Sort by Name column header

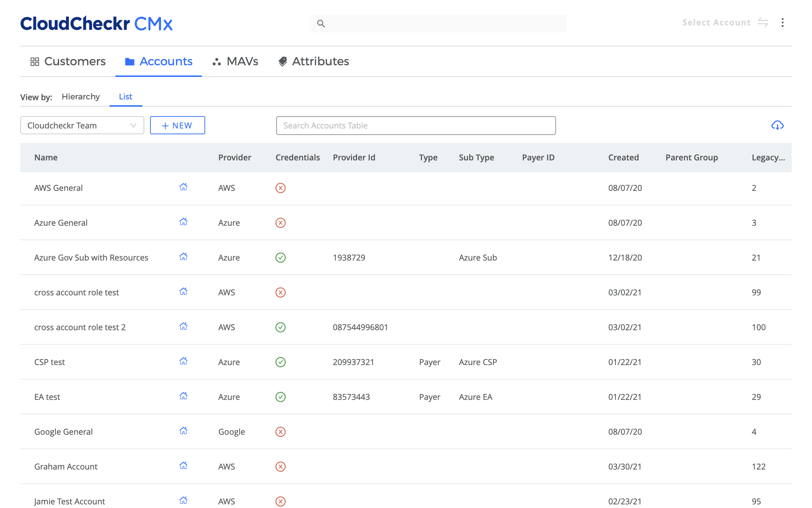46,157
